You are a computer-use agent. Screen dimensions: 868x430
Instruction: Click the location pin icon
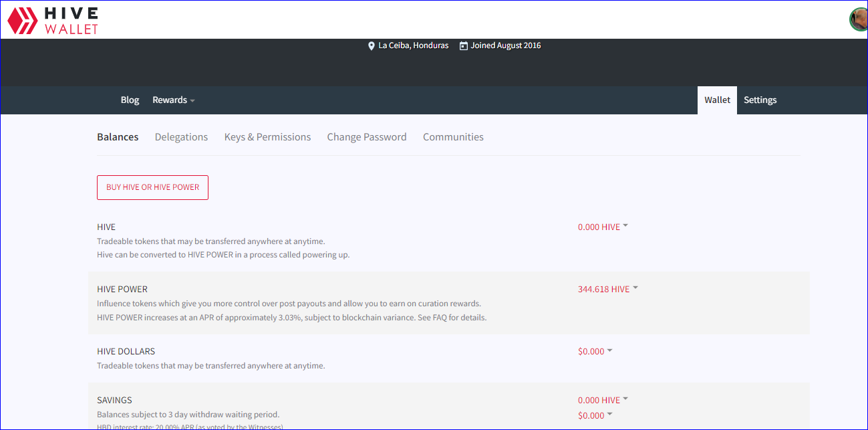tap(372, 46)
